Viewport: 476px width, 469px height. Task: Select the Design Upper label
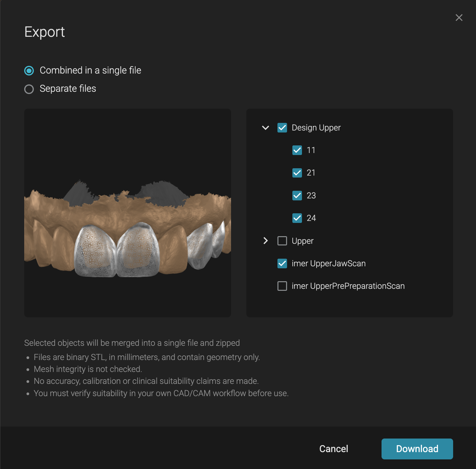tap(316, 128)
